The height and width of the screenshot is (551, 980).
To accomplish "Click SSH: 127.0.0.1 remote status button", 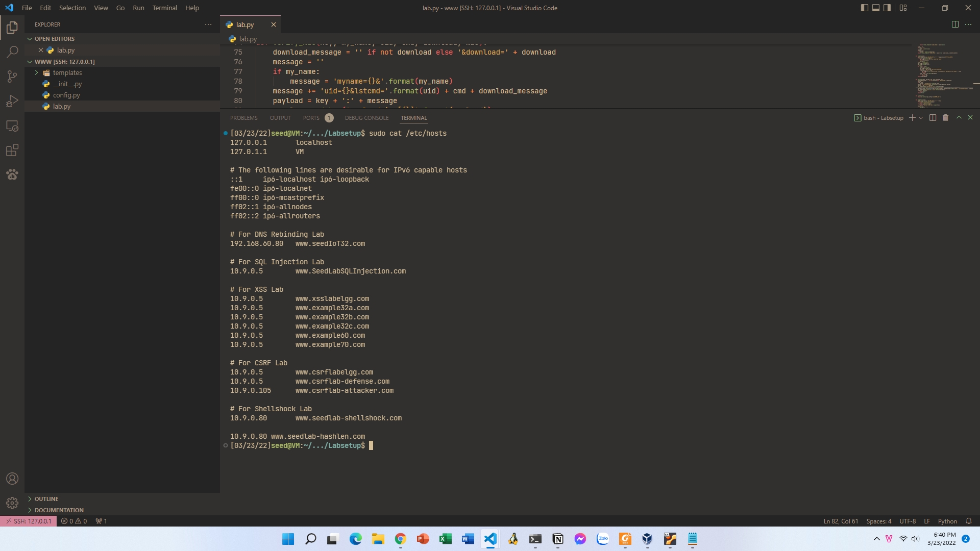I will click(x=29, y=521).
